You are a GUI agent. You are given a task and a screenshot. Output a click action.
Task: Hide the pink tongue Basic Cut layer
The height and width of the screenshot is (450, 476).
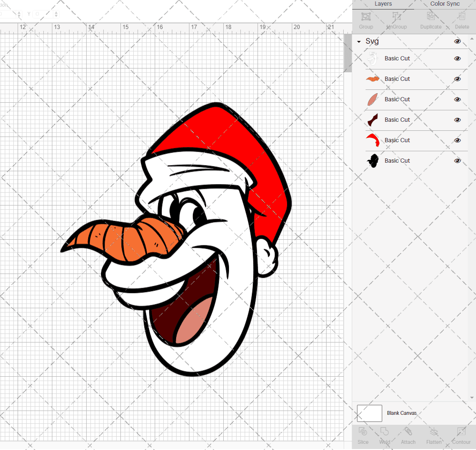457,99
